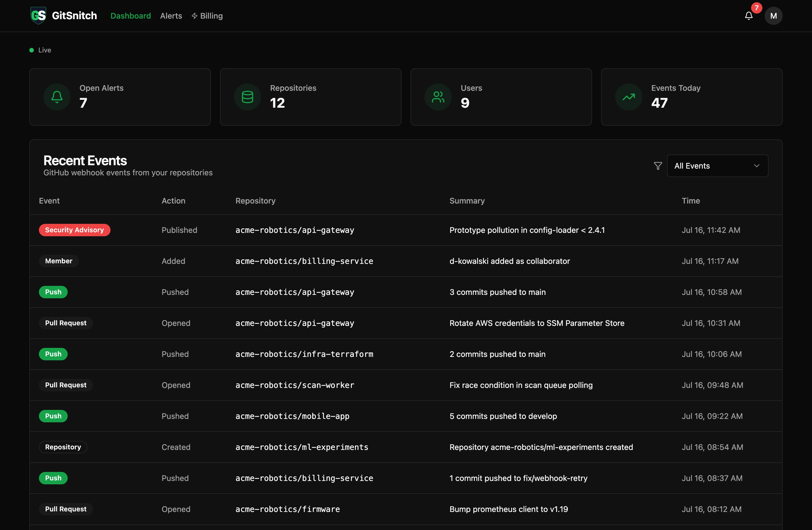Open the Open Alerts card
Screen dimensions: 812x530
click(x=120, y=97)
